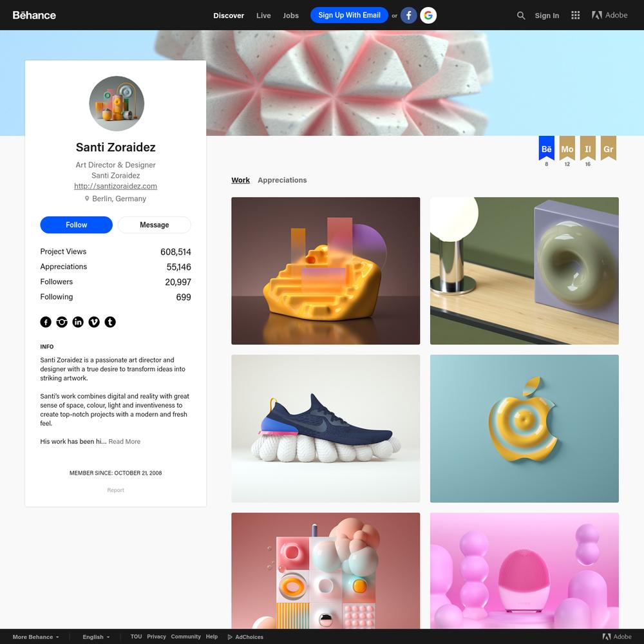Click the 55,146 appreciations value

pos(178,267)
